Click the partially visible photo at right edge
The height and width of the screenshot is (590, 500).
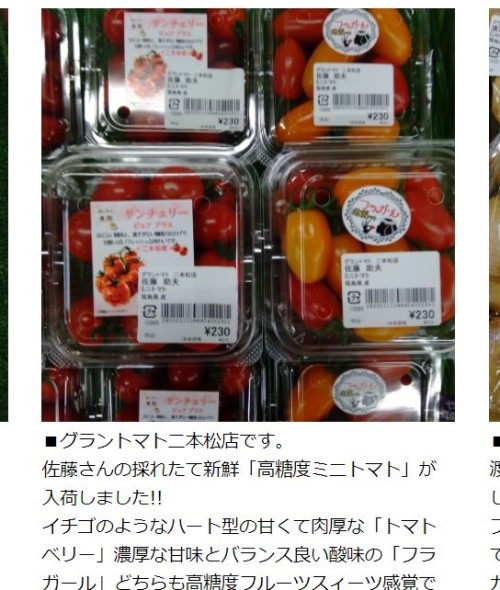[495, 215]
